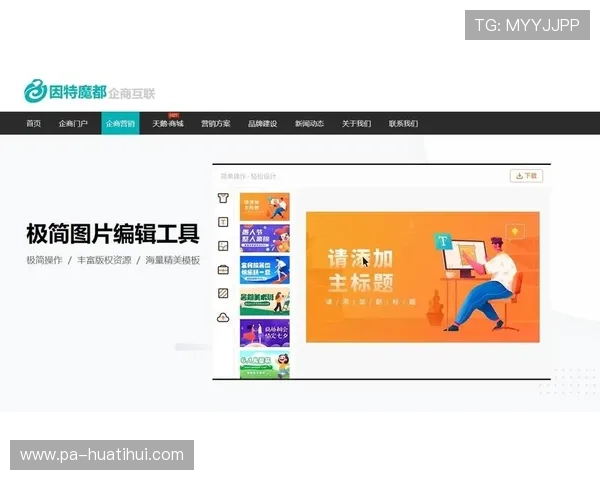Choose the green summer template thumbnail
600x480 pixels.
coord(265,302)
